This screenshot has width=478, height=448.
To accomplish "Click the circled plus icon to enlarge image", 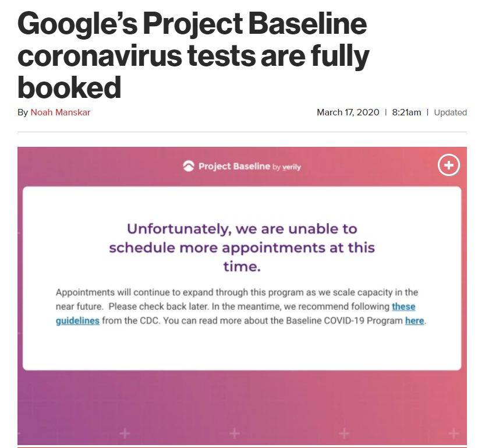I will pos(449,165).
